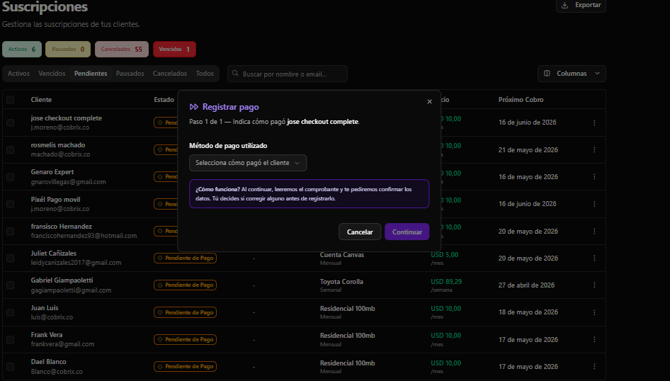Close the Registrar pago dialog
The width and height of the screenshot is (670, 381).
429,102
